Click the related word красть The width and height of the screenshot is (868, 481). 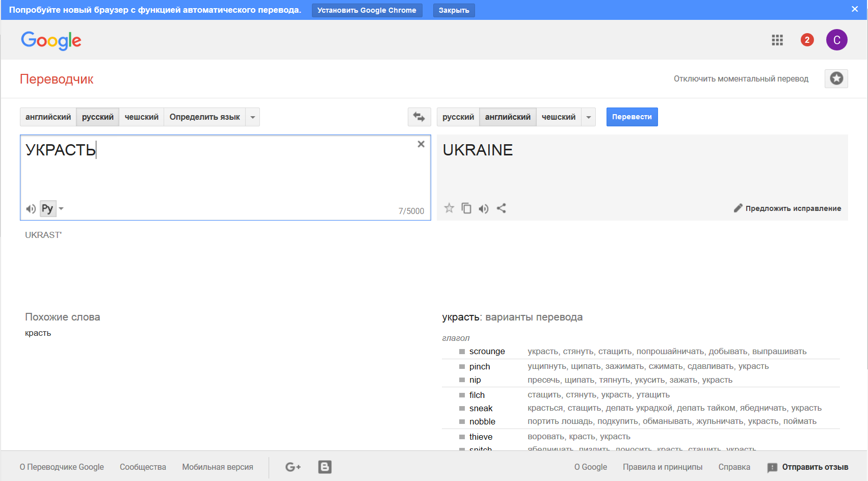click(38, 333)
